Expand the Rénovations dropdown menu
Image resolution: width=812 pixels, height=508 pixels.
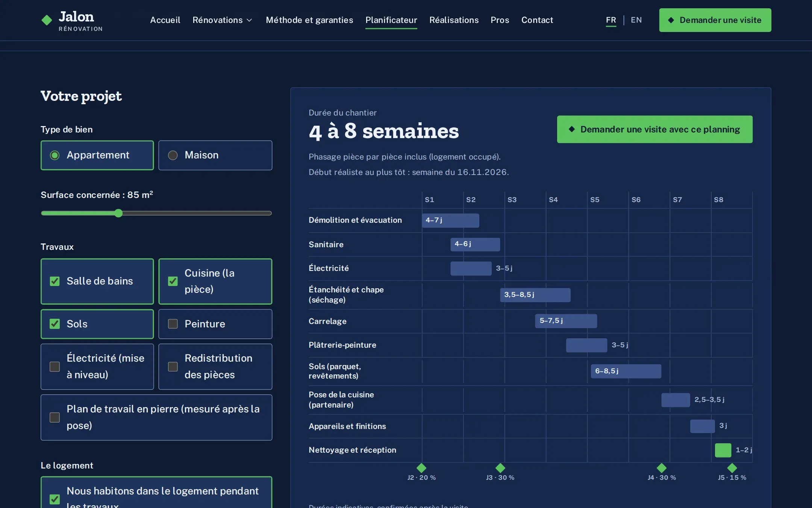tap(222, 20)
